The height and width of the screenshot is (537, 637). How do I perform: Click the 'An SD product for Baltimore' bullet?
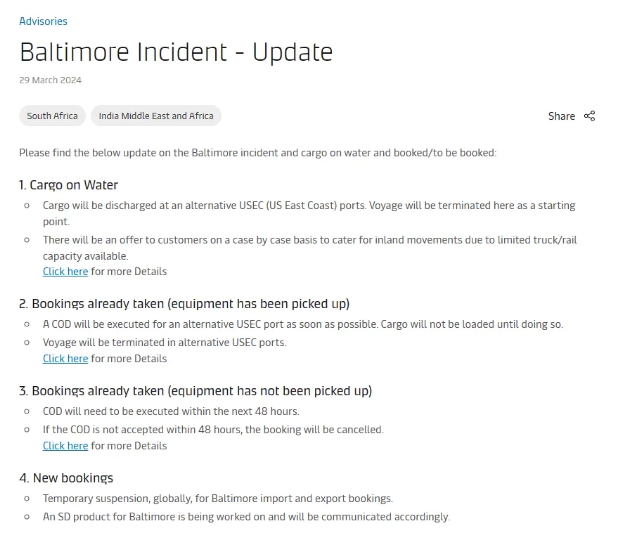(246, 517)
